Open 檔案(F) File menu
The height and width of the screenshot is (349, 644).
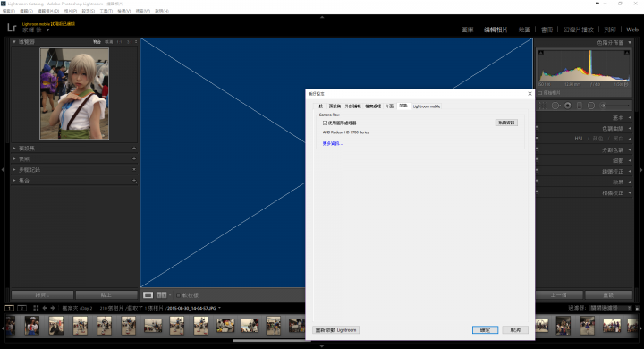pyautogui.click(x=9, y=11)
